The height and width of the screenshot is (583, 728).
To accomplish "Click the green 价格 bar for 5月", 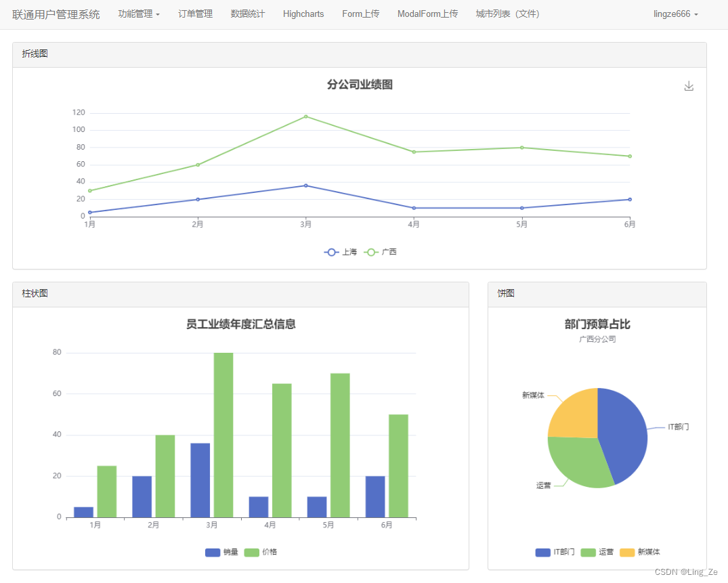I will 340,445.
